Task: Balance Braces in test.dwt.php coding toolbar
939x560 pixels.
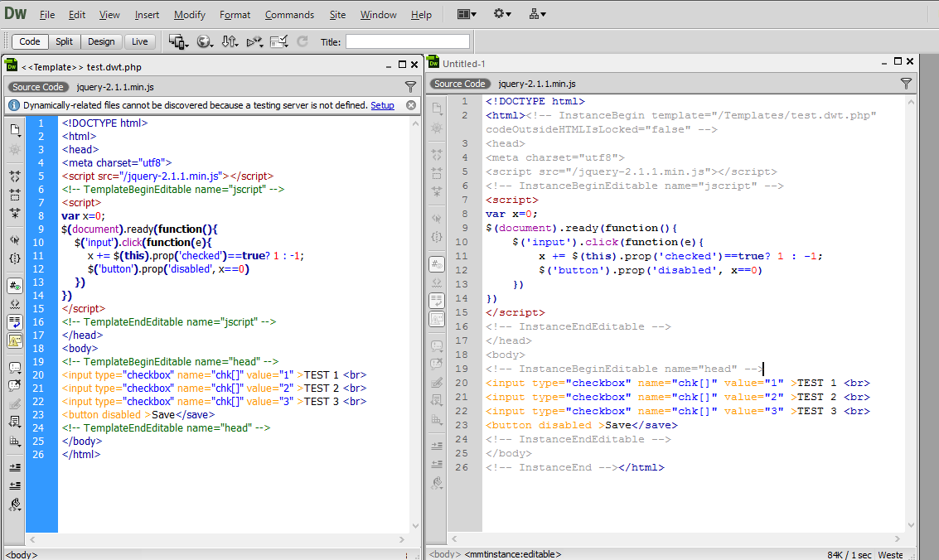Action: point(15,258)
